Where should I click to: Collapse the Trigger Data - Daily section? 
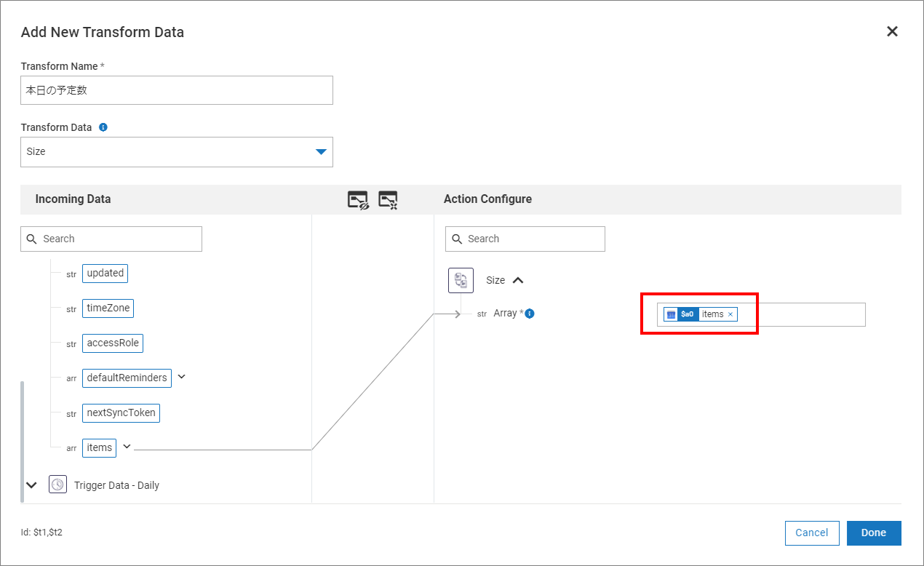pyautogui.click(x=31, y=485)
